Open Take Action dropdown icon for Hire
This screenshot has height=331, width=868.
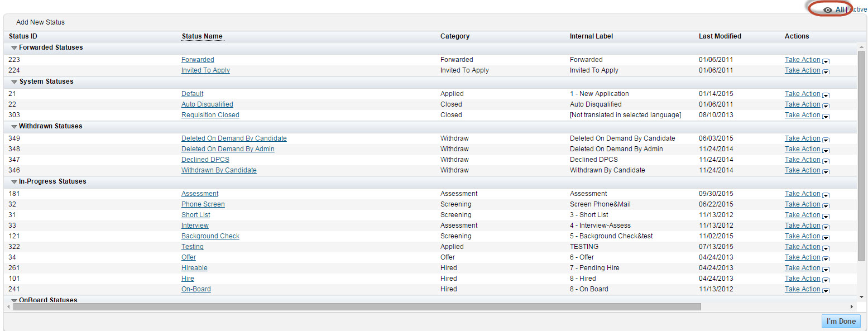[826, 280]
